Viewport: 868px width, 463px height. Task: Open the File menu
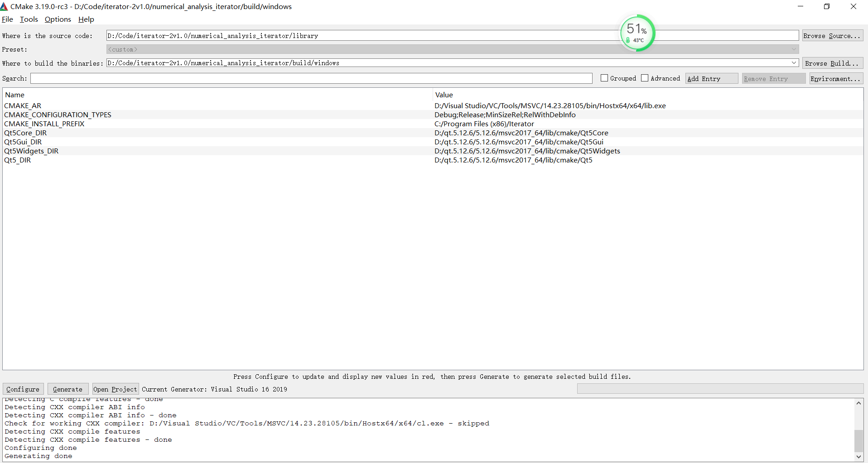click(7, 19)
